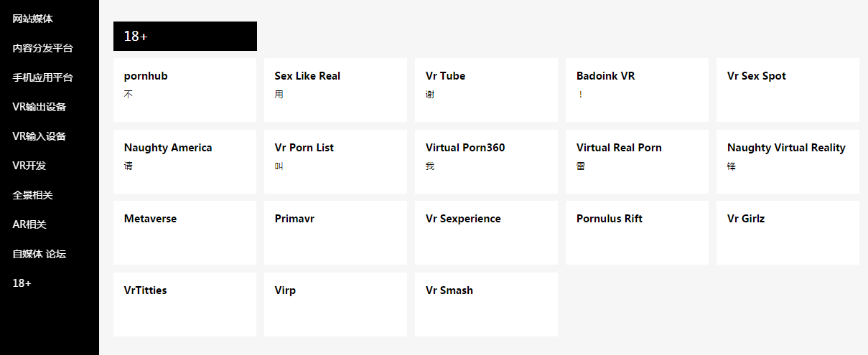Open the Primavr link card
The width and height of the screenshot is (868, 355).
335,232
